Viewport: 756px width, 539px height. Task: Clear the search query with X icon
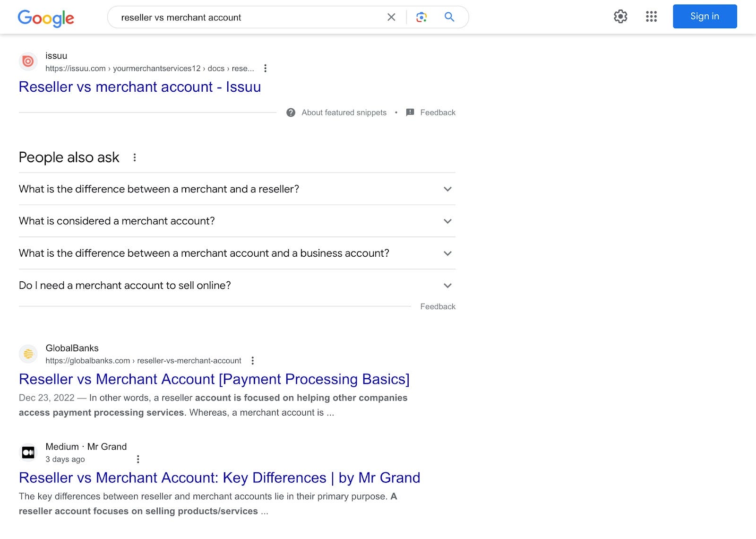[391, 17]
